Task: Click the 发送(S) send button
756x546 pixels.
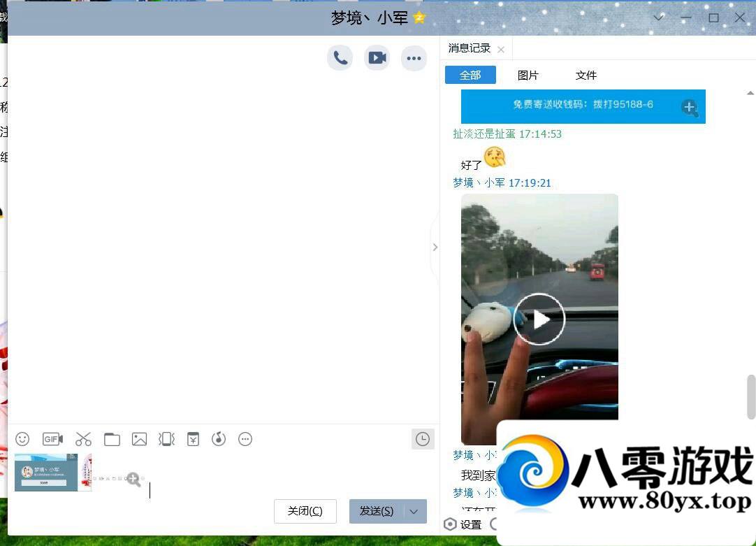Action: [377, 512]
